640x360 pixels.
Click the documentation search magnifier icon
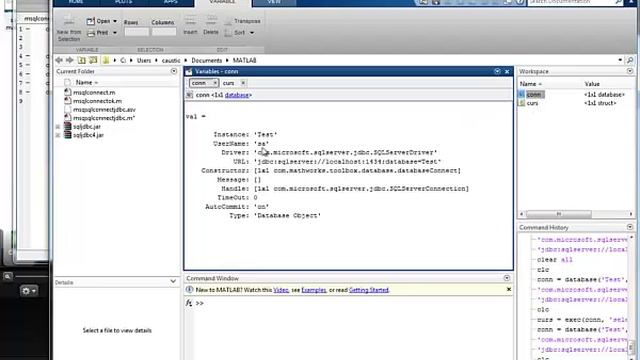[618, 2]
